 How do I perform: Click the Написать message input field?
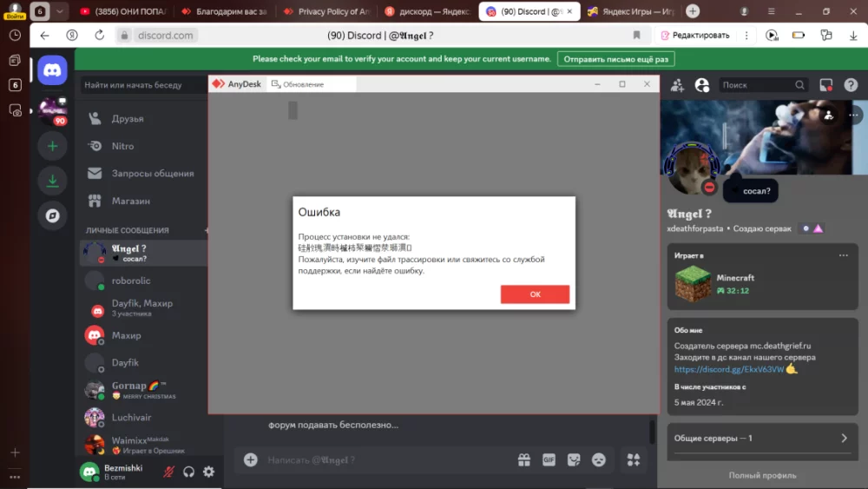387,460
